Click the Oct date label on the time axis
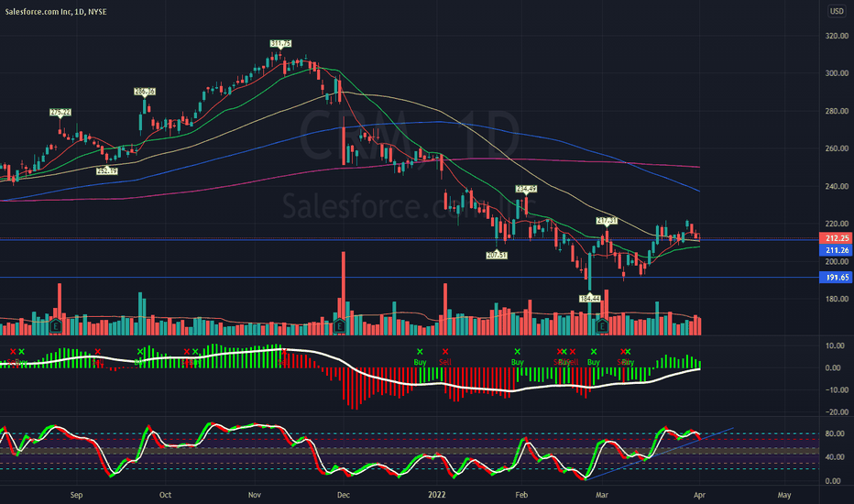 (x=165, y=495)
